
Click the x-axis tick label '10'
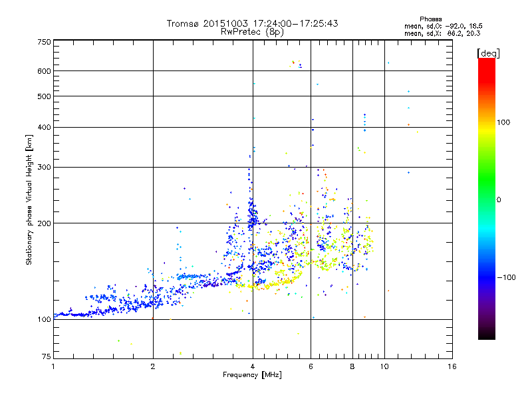384,366
